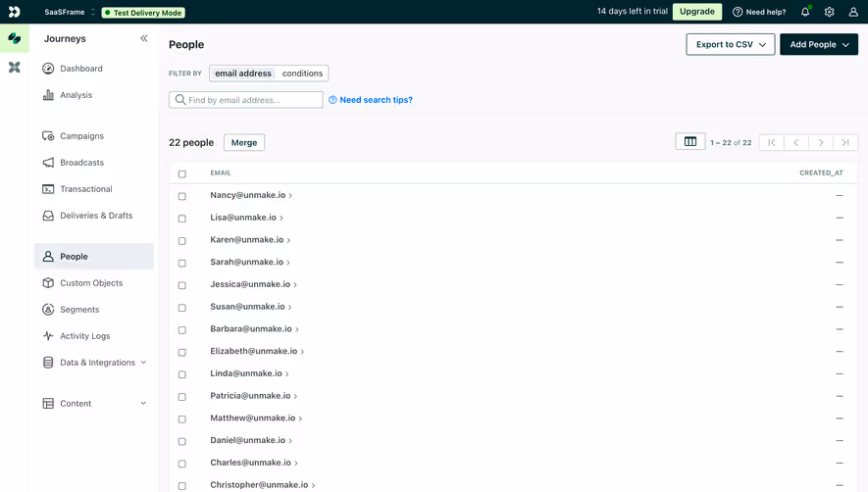Open the user account icon
This screenshot has width=868, height=492.
pyautogui.click(x=853, y=12)
